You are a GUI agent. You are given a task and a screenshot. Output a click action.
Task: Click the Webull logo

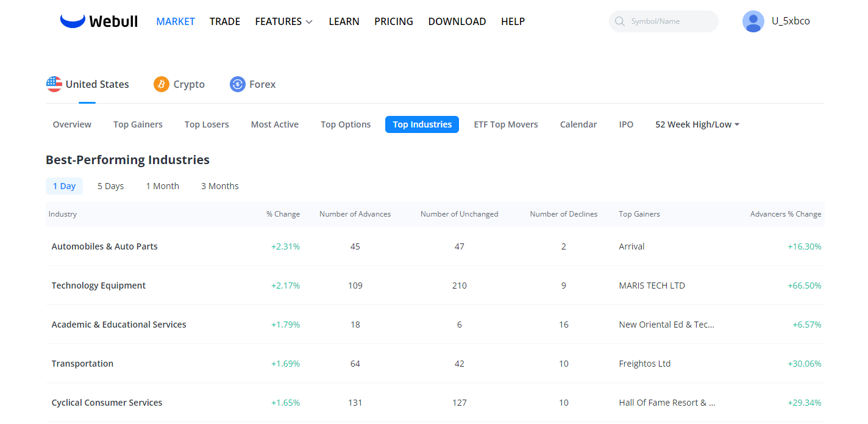[99, 21]
